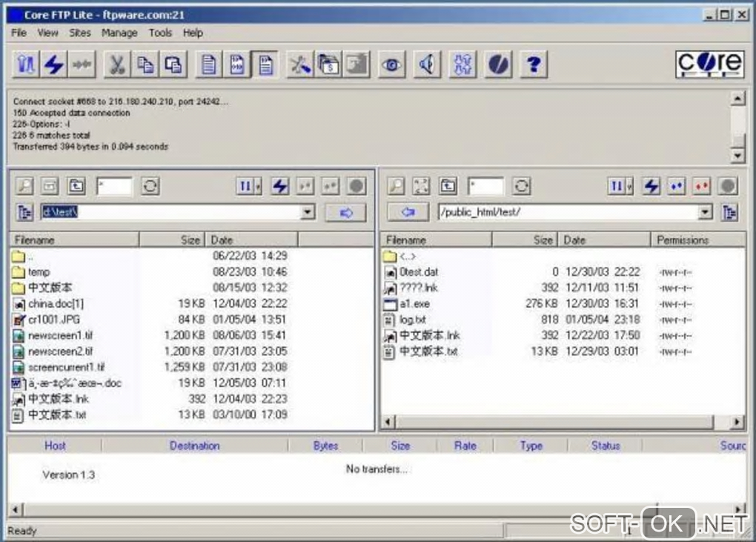Select local file screencurrent1.tif
This screenshot has height=542, width=756.
(x=66, y=367)
